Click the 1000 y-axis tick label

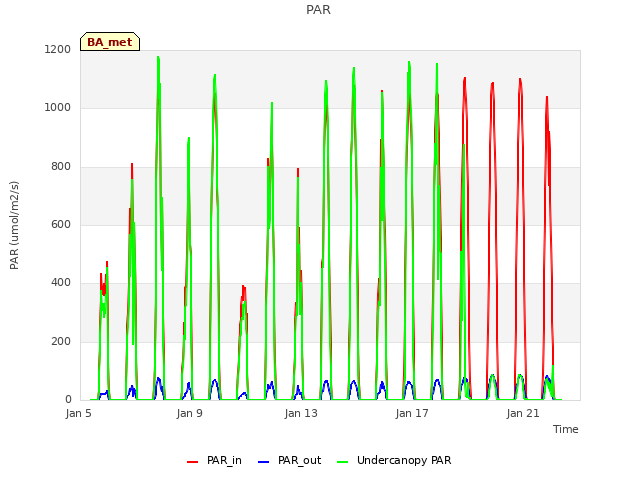[58, 108]
